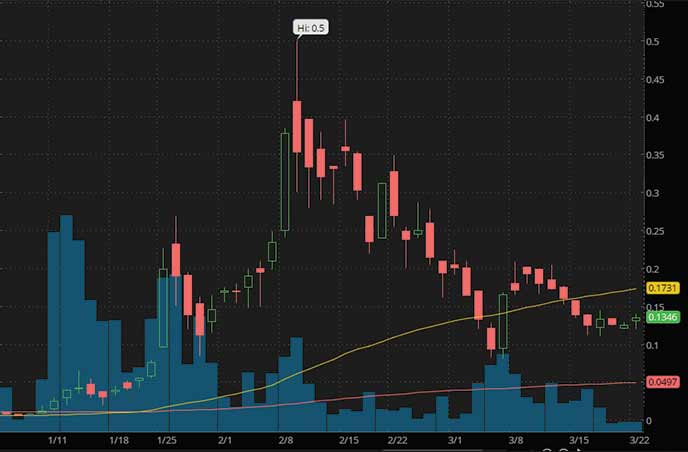
Task: Click the 1/25 date label
Action: pos(167,440)
